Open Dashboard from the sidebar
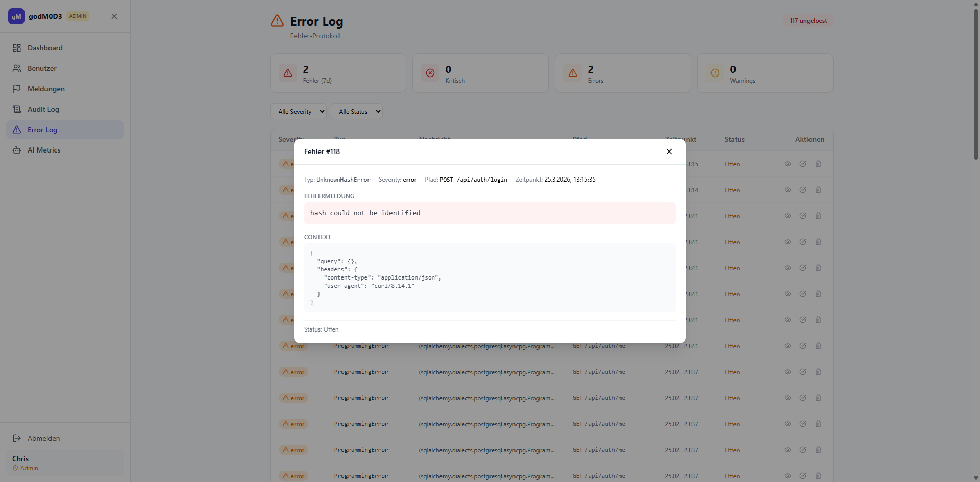Image resolution: width=980 pixels, height=482 pixels. [x=45, y=48]
